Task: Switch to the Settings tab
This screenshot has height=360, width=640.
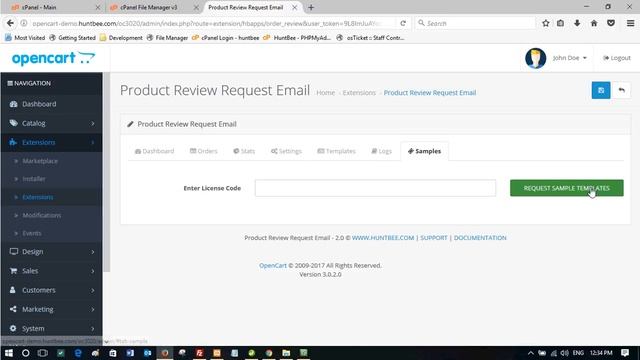Action: (286, 151)
